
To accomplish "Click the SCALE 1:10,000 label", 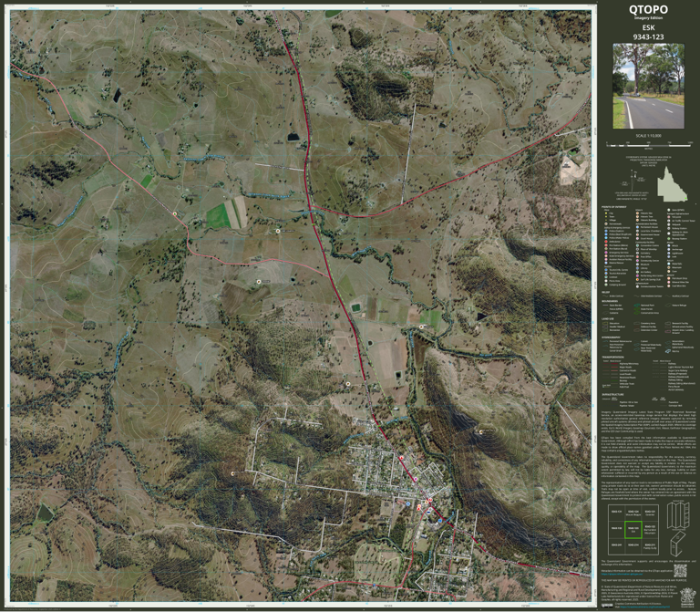I will pyautogui.click(x=648, y=136).
